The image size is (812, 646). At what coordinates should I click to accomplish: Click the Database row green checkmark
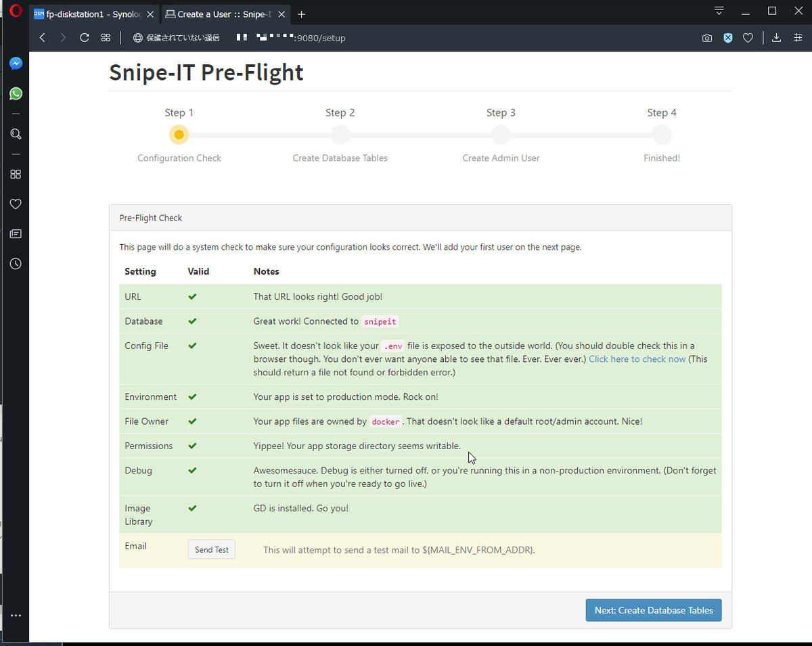192,321
